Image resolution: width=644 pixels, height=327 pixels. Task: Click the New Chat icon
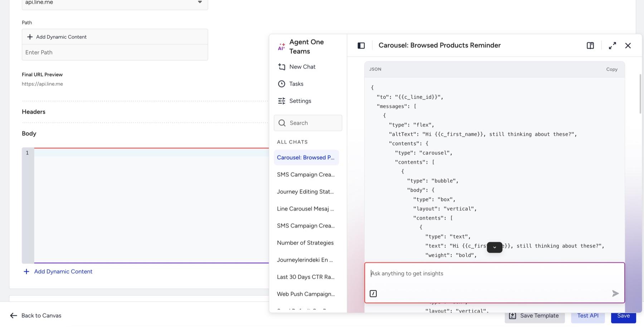point(282,67)
